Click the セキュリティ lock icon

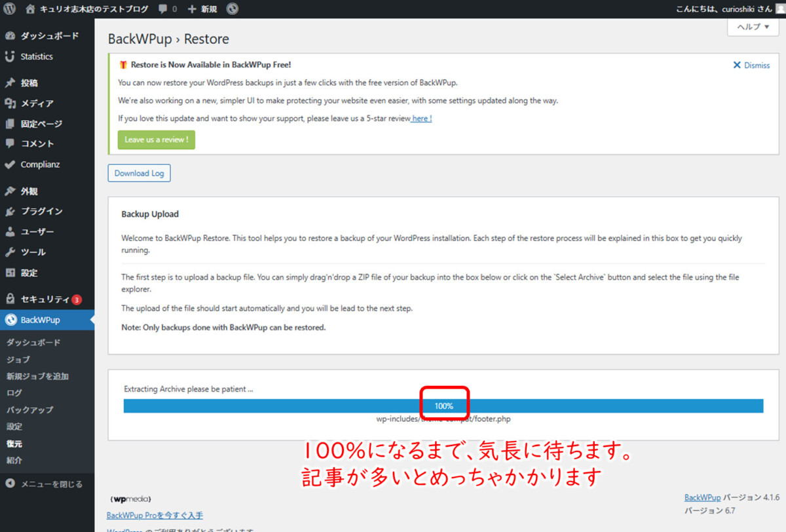[10, 299]
